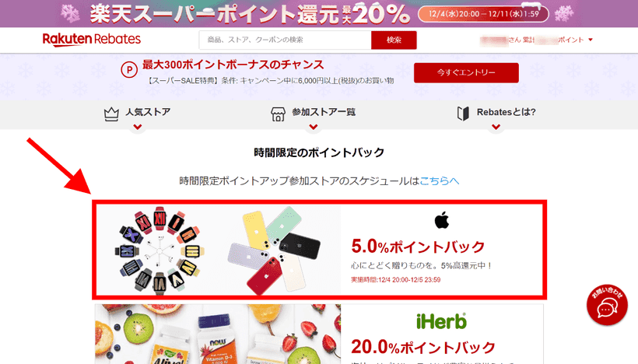The image size is (638, 364).
Task: Follow the こちらへ schedule link
Action: pyautogui.click(x=439, y=181)
